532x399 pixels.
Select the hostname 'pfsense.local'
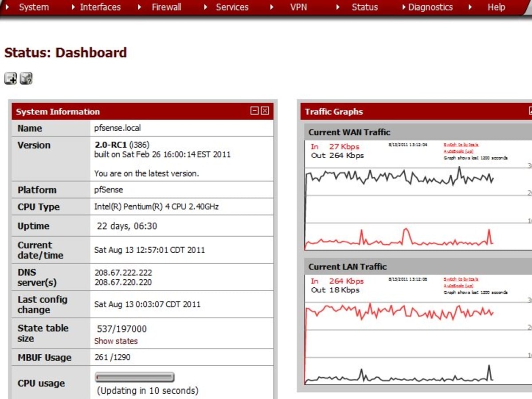coord(117,128)
